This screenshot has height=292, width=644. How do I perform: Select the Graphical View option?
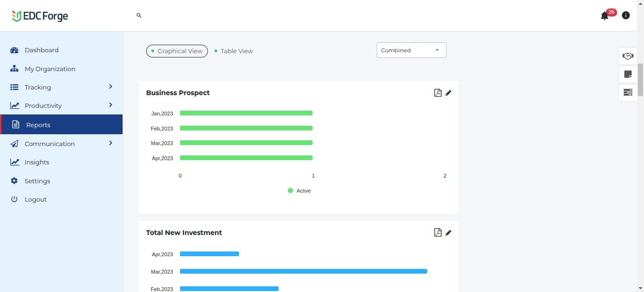tap(177, 51)
